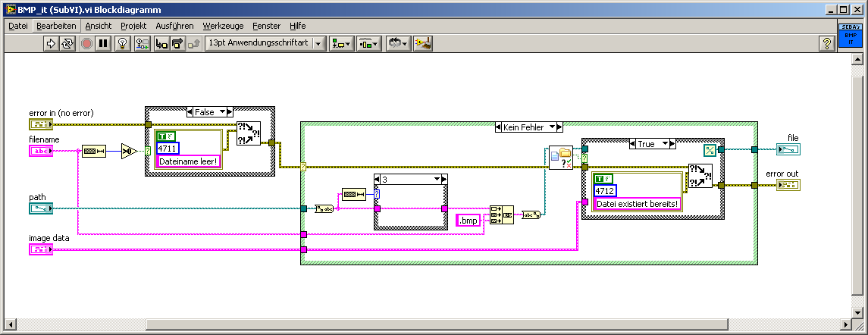
Task: Select the path control terminal
Action: coord(41,208)
